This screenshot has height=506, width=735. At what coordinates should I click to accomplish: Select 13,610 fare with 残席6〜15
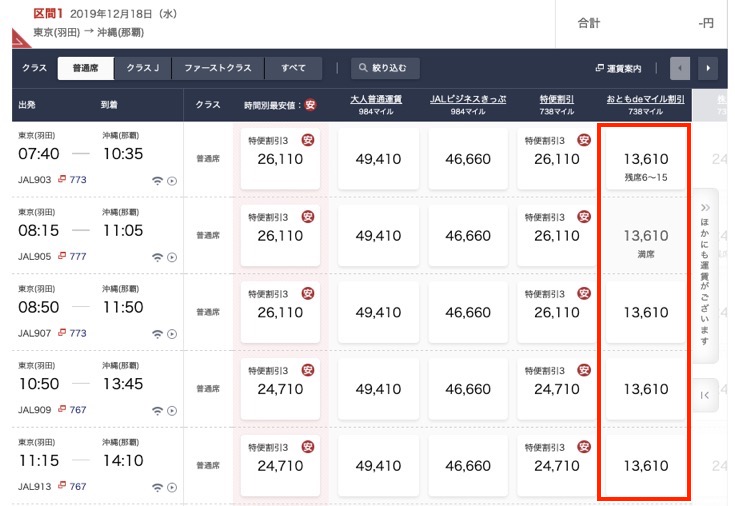tap(645, 159)
